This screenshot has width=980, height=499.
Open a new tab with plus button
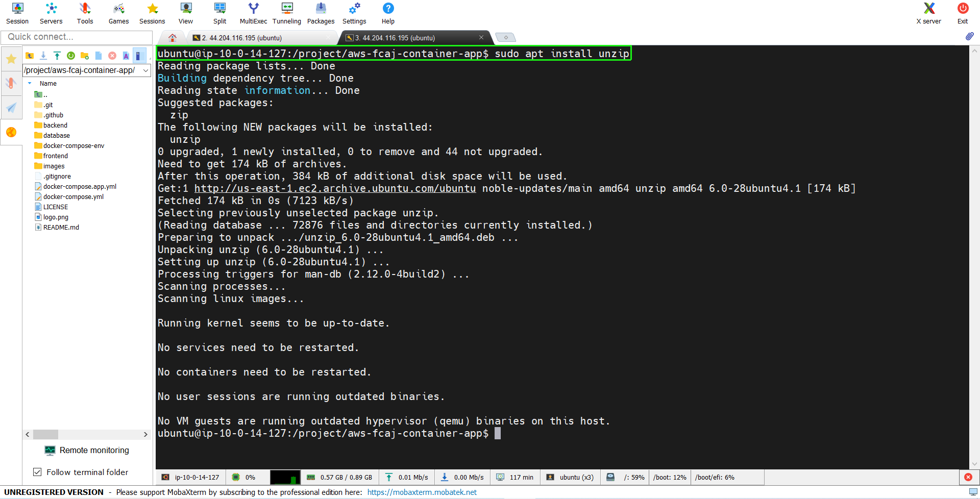pyautogui.click(x=506, y=38)
